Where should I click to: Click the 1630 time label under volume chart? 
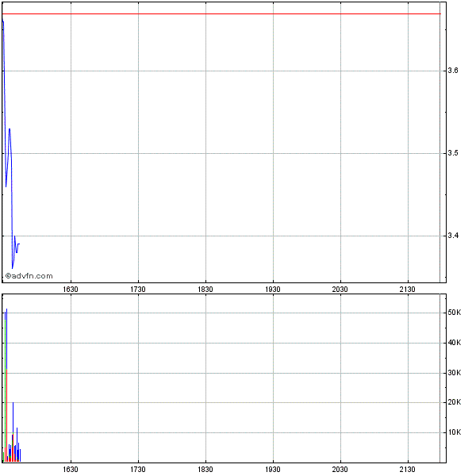(x=71, y=470)
